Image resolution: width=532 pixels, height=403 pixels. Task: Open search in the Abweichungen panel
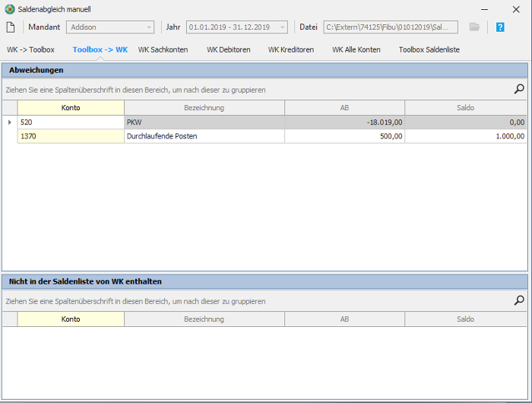519,89
